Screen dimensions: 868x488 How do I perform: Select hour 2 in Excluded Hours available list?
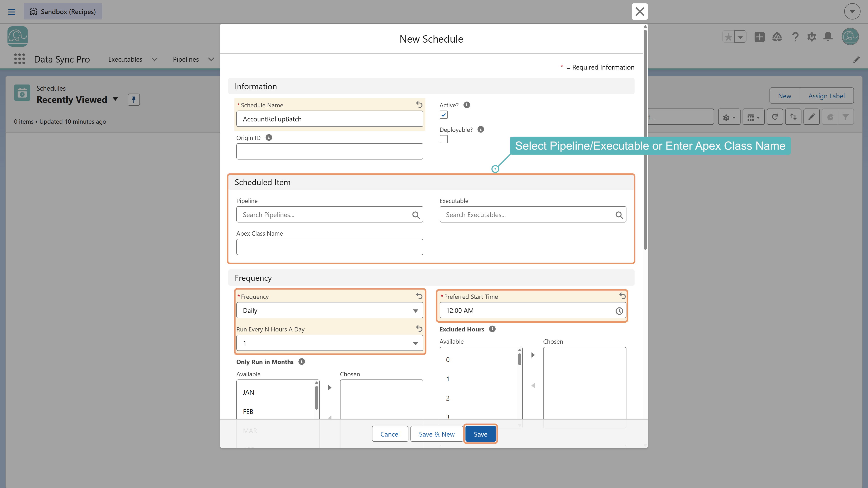[x=478, y=398]
